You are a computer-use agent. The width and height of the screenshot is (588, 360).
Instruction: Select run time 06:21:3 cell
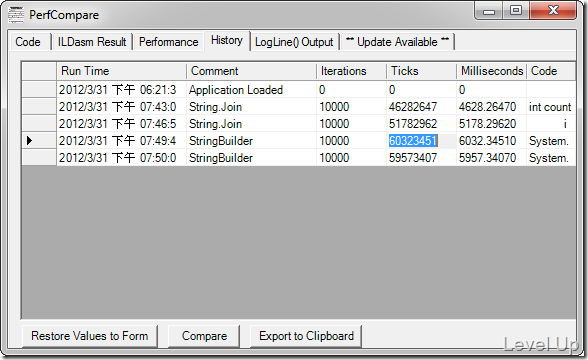[121, 90]
